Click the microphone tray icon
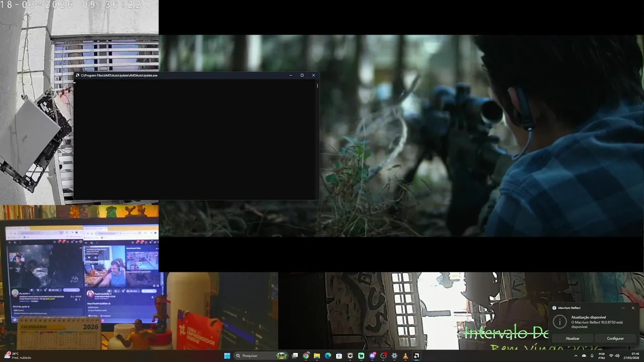This screenshot has width=644, height=362. coord(592,355)
